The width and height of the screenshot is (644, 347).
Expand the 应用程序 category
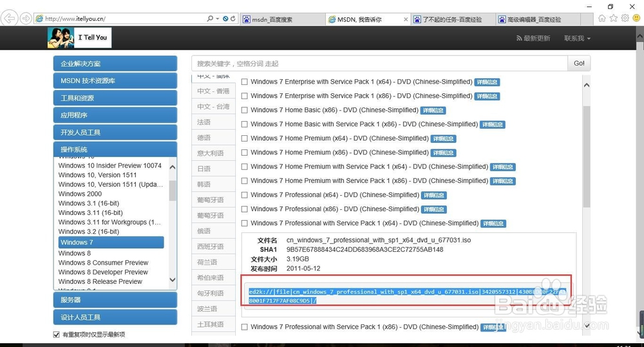pyautogui.click(x=115, y=115)
